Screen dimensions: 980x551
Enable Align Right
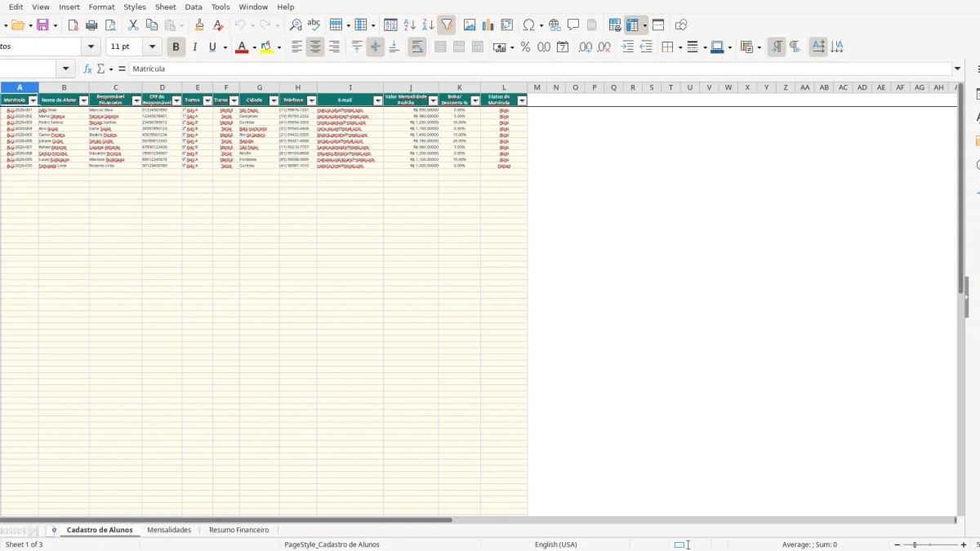tap(334, 47)
